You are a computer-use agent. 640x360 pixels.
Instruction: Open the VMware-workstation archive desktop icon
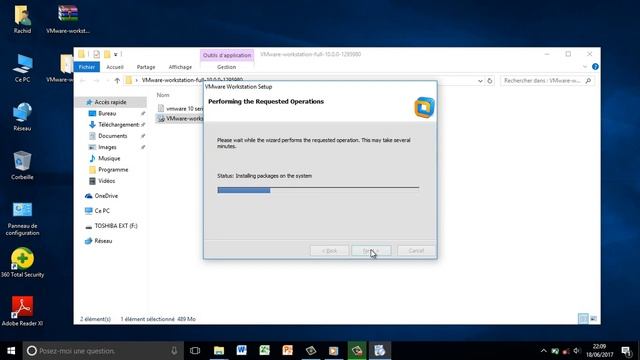click(68, 19)
